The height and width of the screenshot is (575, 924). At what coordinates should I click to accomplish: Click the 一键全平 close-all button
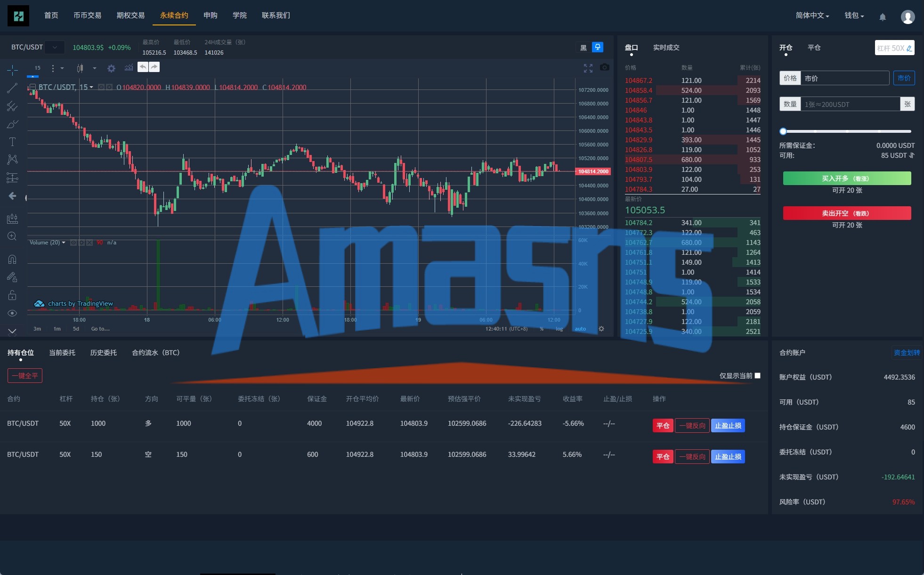(x=25, y=375)
